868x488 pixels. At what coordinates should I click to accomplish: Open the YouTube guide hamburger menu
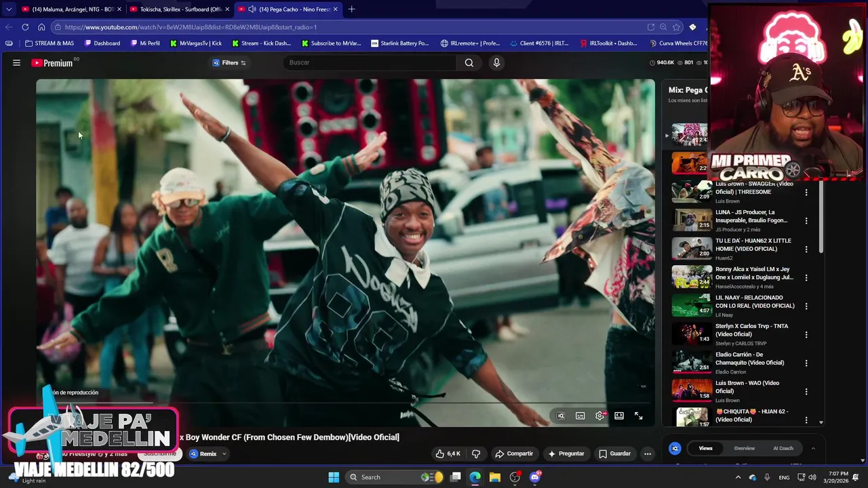(x=16, y=63)
